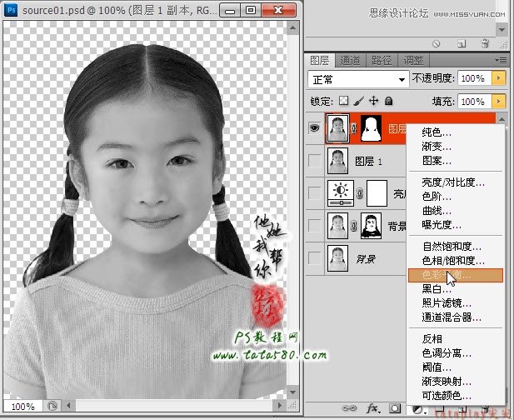Lock all padlock icon
The width and height of the screenshot is (514, 420).
tap(389, 101)
